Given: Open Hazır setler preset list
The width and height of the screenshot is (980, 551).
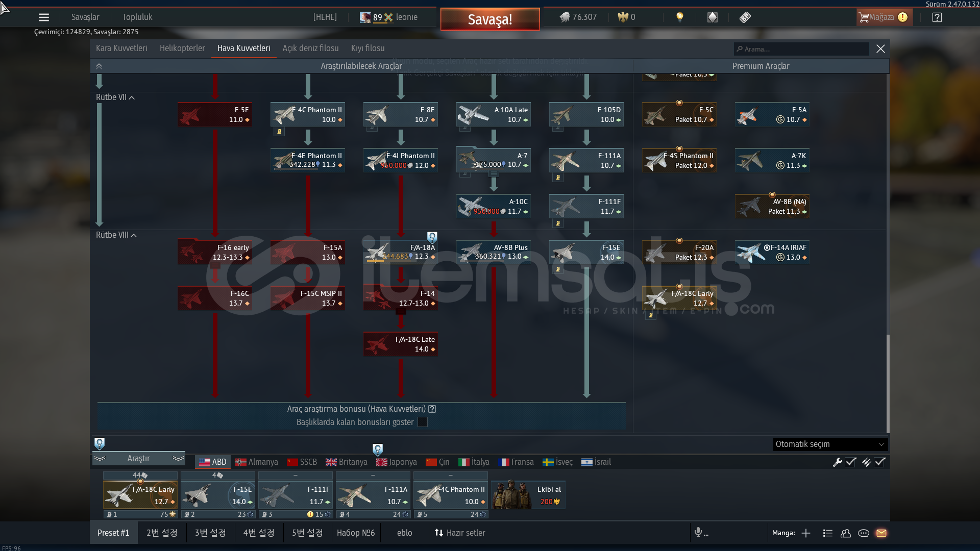Looking at the screenshot, I should (x=459, y=533).
